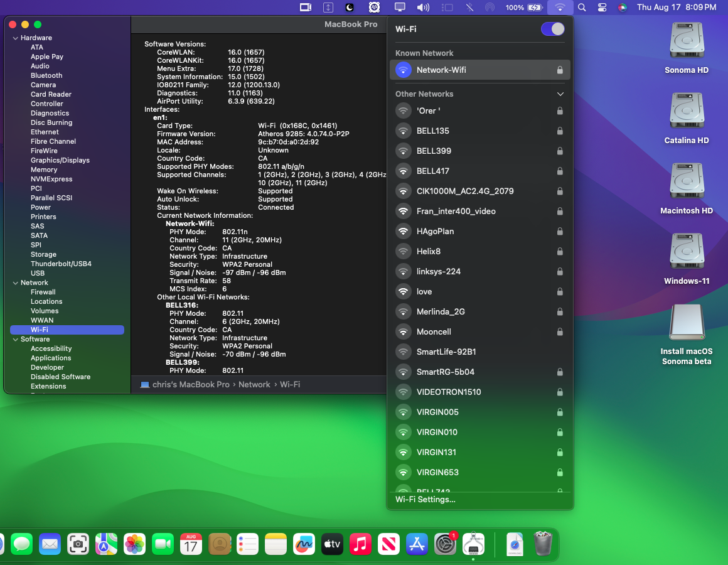The image size is (728, 565).
Task: Turn off the Wi-Fi switch
Action: point(552,29)
